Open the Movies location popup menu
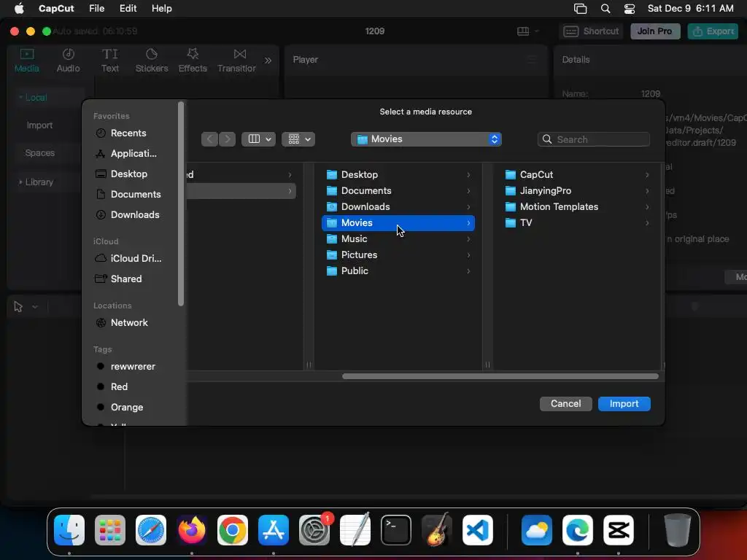The height and width of the screenshot is (560, 747). (426, 139)
